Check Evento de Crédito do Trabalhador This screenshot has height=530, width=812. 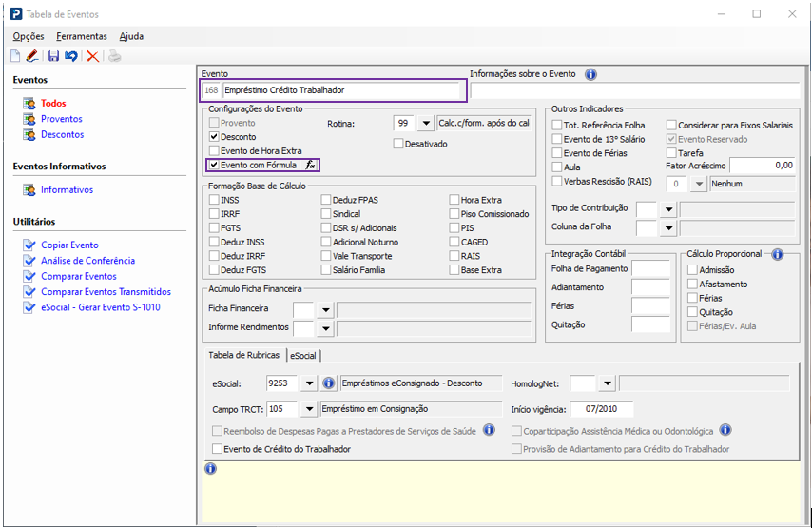pos(217,449)
